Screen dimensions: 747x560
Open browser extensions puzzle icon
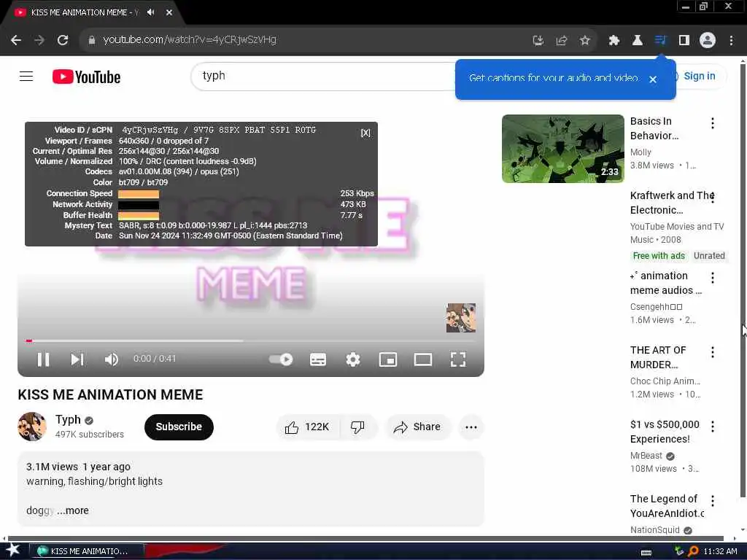click(x=614, y=41)
